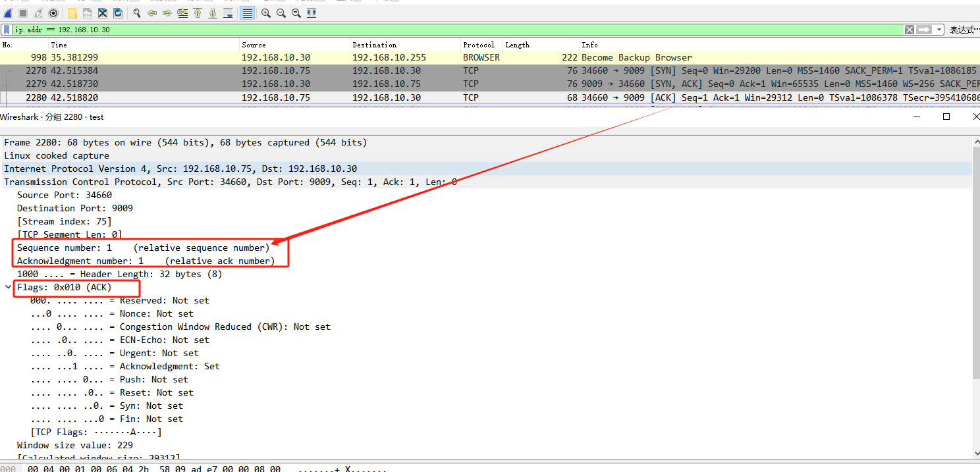Click the blue shark-fin start capture icon
980x472 pixels.
coord(8,13)
